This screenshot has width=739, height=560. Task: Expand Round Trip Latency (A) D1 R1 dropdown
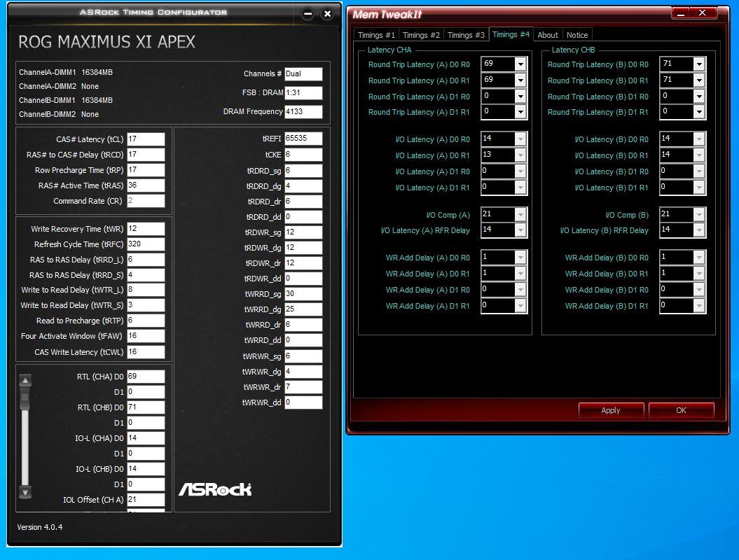click(520, 112)
